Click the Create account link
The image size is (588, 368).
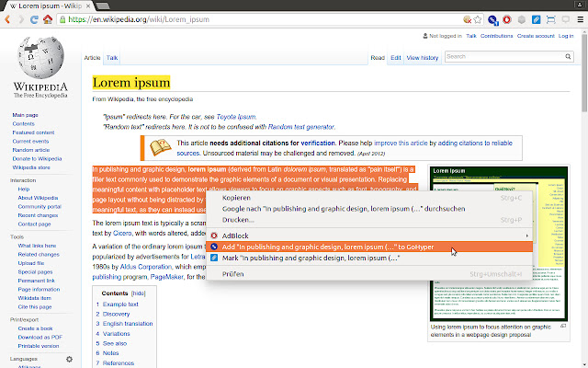(x=536, y=36)
